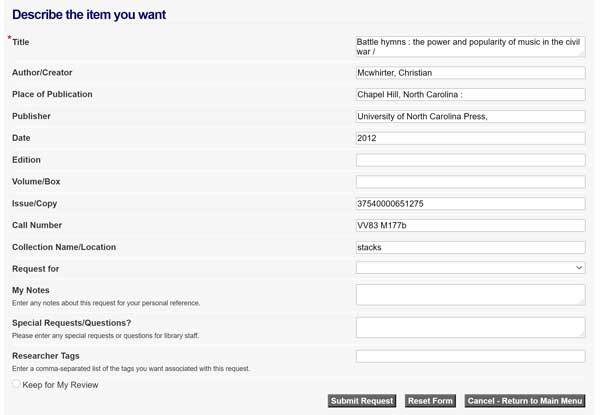
Task: Click the Call Number field
Action: (x=470, y=226)
